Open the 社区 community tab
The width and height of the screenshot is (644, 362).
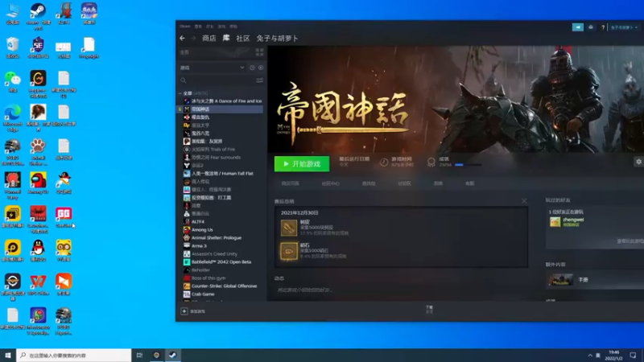click(243, 38)
